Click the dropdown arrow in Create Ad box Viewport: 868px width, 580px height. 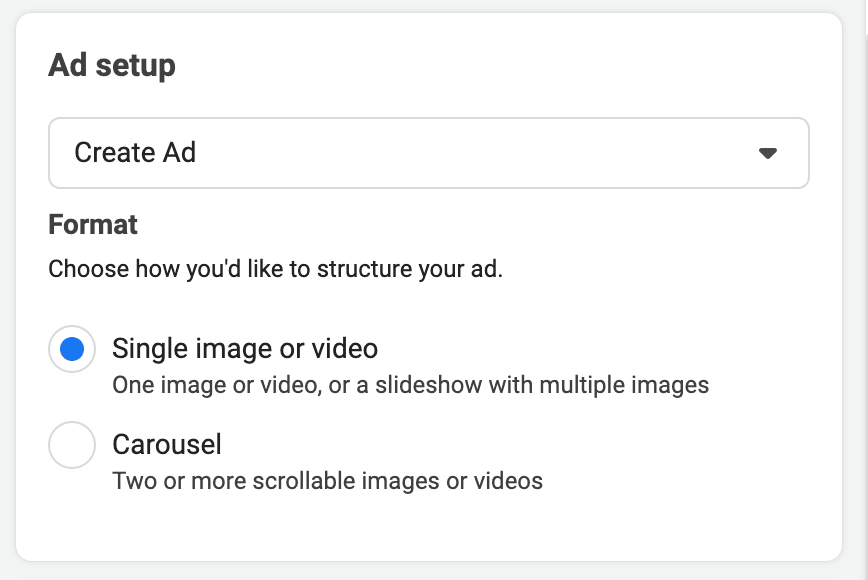(768, 153)
